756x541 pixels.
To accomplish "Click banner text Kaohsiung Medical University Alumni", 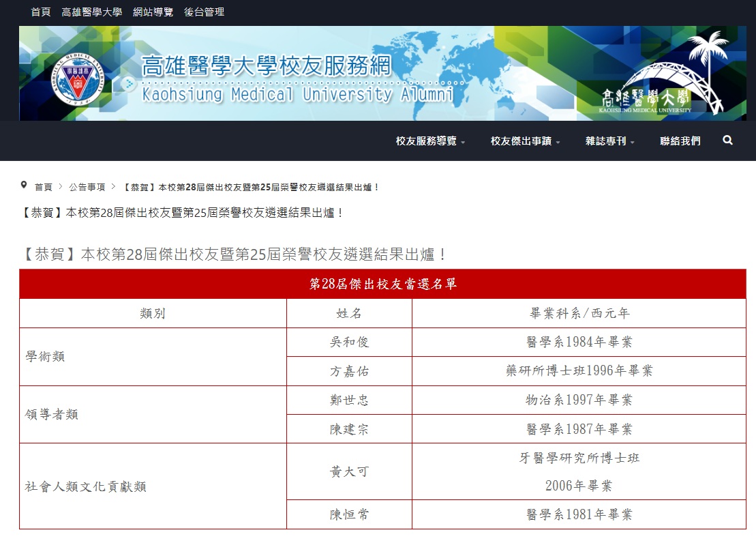I will [297, 94].
